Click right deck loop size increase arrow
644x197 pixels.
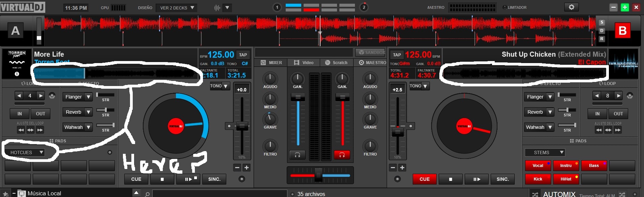pos(618,96)
